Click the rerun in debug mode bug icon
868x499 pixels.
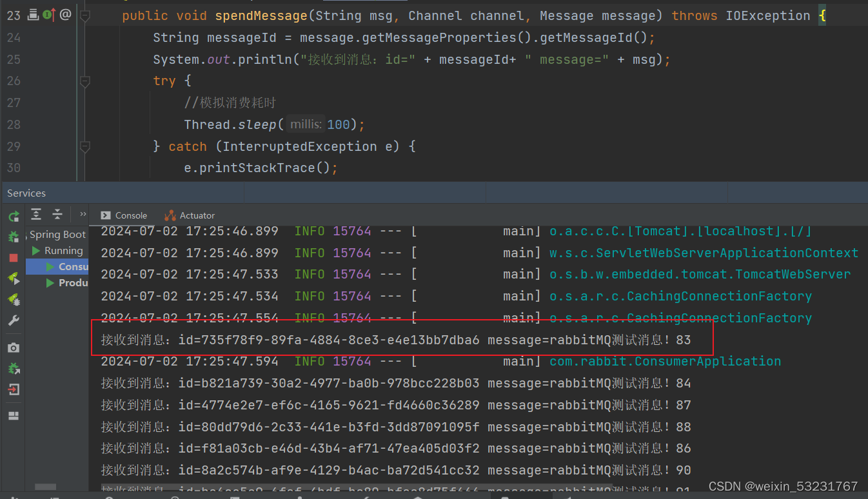tap(13, 237)
